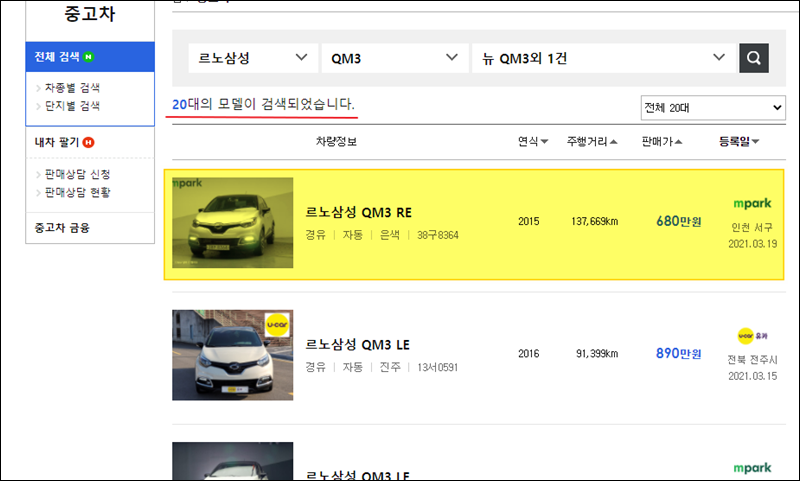Open the silver QM3 RE car thumbnail
The image size is (800, 481).
click(233, 222)
